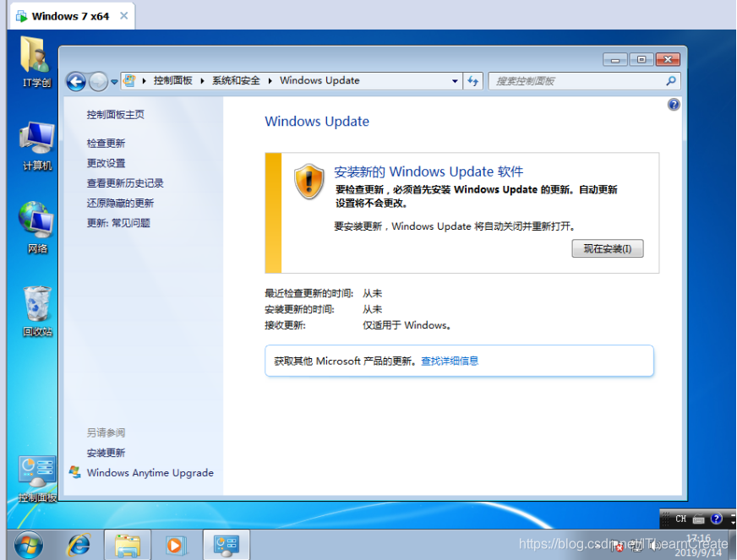The height and width of the screenshot is (560, 737).
Task: Maximize the Windows Update window
Action: point(641,60)
